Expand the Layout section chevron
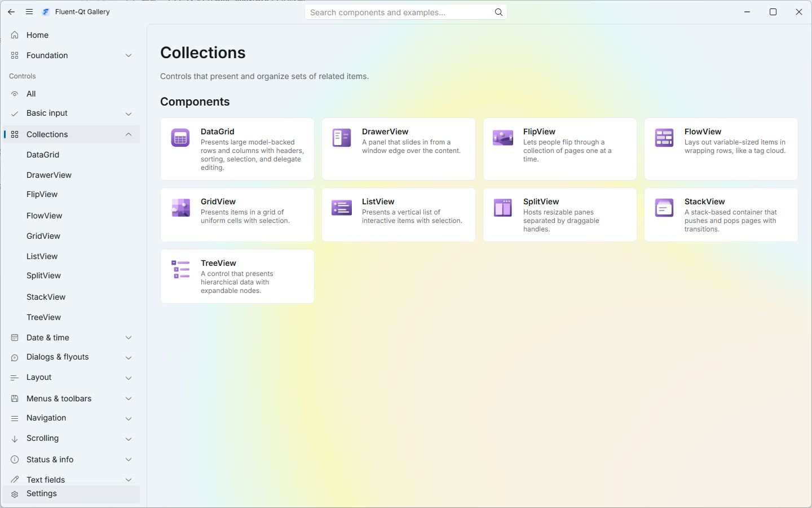The image size is (812, 508). pyautogui.click(x=129, y=378)
